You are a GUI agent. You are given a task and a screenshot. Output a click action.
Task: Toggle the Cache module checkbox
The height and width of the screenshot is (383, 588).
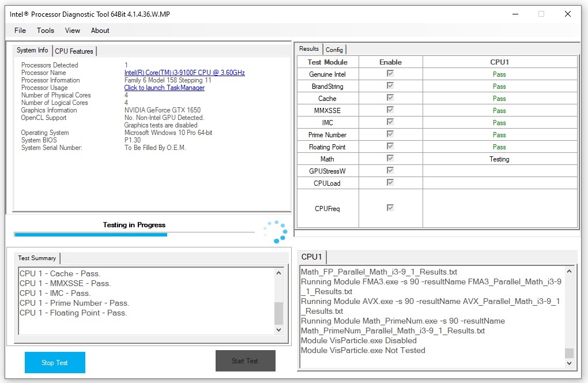click(390, 98)
